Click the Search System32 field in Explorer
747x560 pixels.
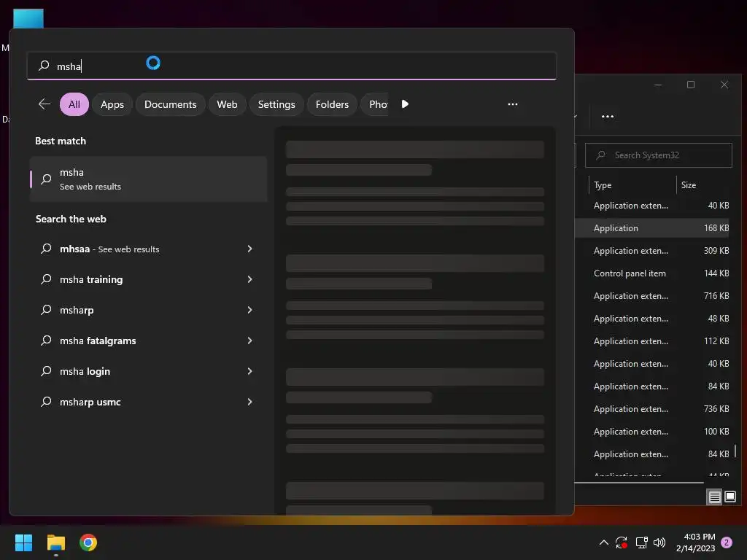point(659,155)
